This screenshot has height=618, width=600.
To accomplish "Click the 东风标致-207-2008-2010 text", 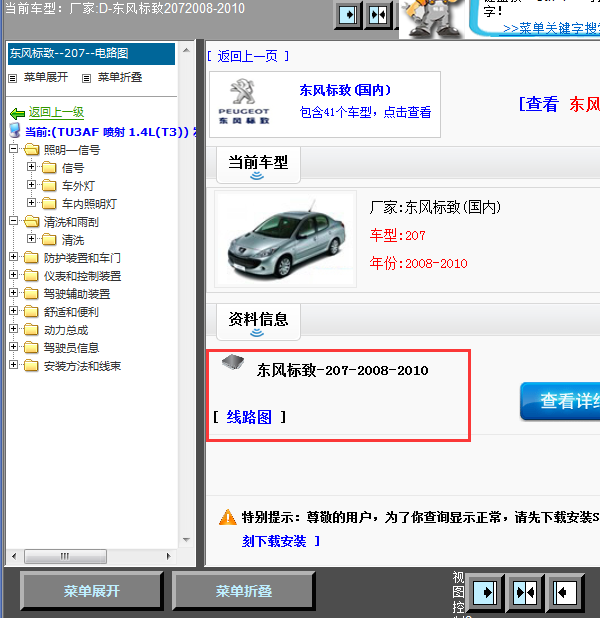I will pos(342,370).
